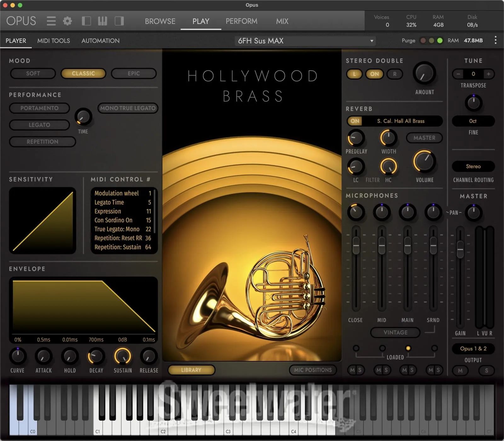Viewport: 504px width, 441px height.
Task: Open the Oct fine tune dropdown
Action: pyautogui.click(x=473, y=121)
